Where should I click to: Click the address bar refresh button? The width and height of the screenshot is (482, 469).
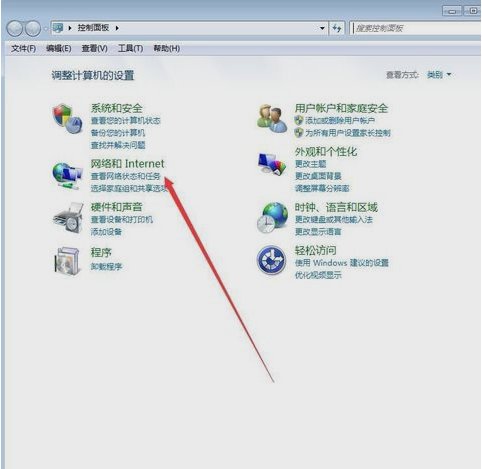(337, 28)
